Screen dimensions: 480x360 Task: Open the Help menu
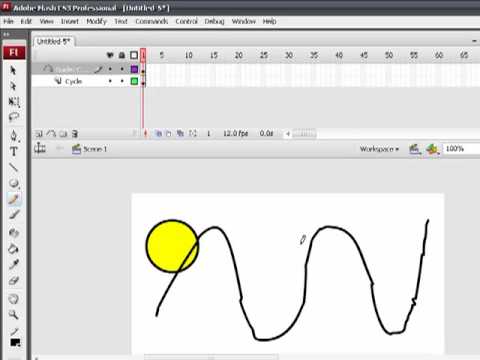269,21
